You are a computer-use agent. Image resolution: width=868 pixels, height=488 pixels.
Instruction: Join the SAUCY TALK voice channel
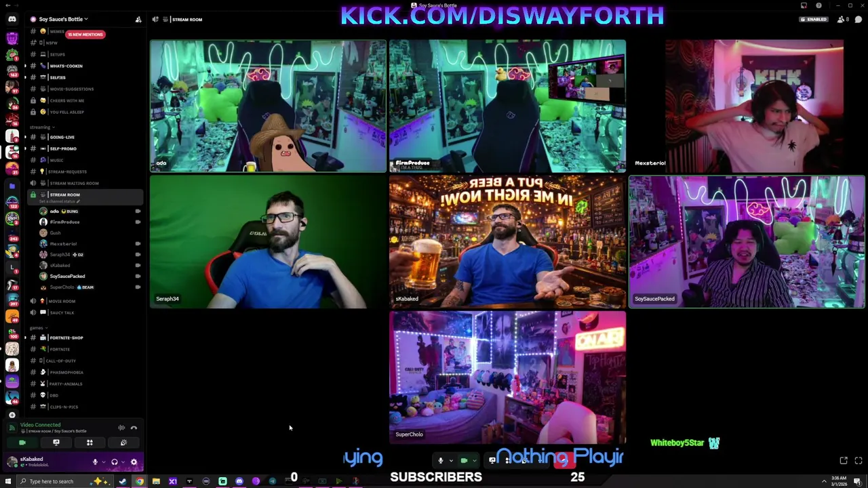pyautogui.click(x=85, y=312)
